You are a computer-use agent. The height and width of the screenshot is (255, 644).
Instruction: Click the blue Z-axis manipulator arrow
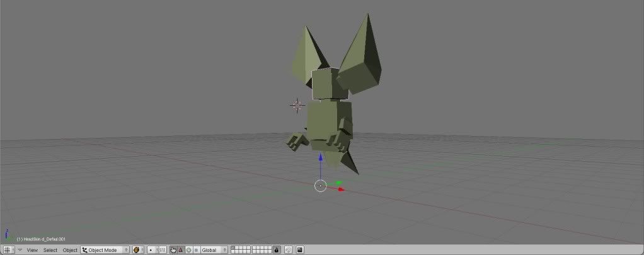[x=320, y=159]
